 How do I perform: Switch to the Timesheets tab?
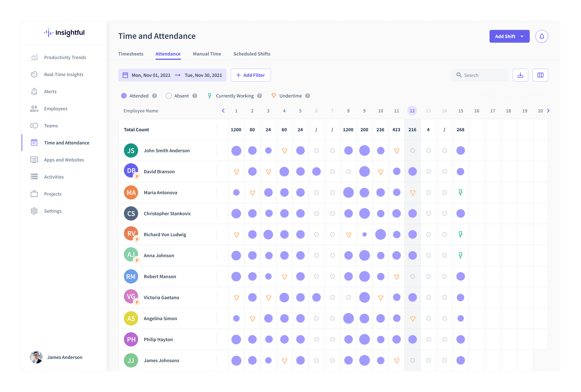[x=131, y=54]
